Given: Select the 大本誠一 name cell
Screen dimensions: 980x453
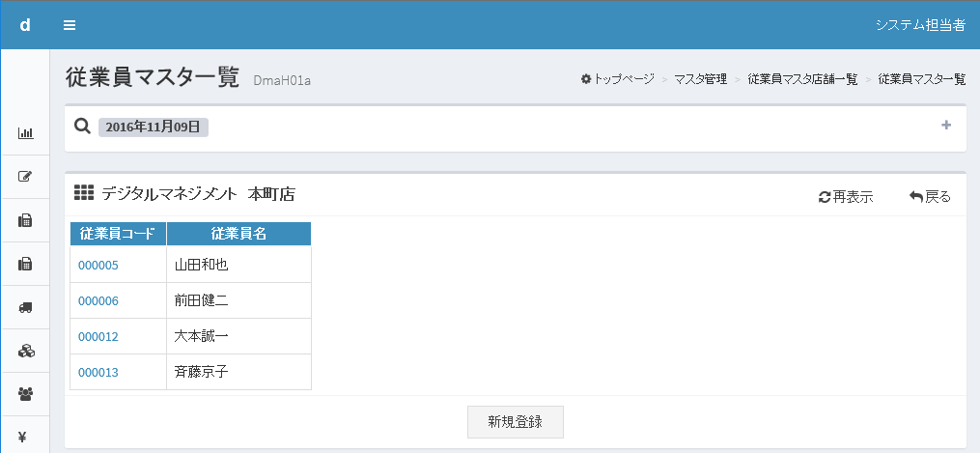Looking at the screenshot, I should coord(238,336).
